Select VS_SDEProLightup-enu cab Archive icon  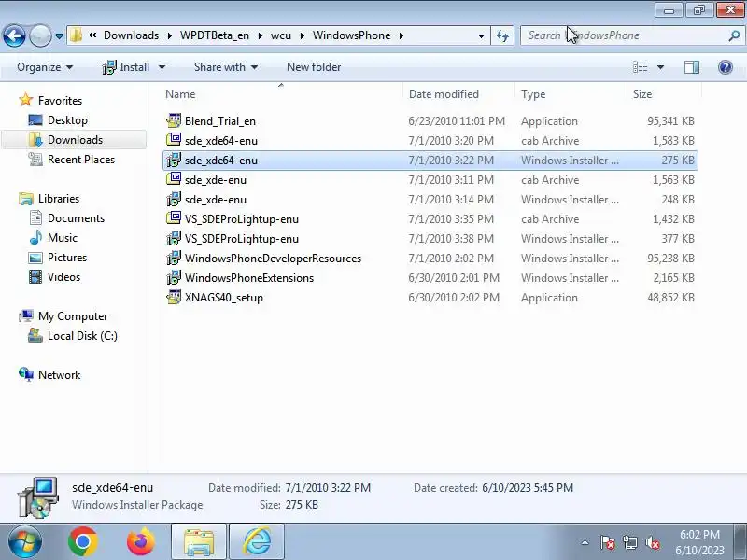pos(174,218)
